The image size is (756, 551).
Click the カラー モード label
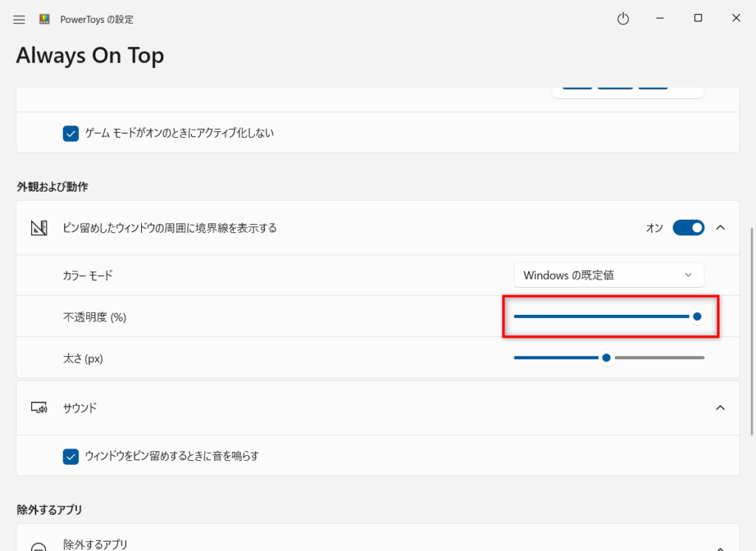pos(88,276)
